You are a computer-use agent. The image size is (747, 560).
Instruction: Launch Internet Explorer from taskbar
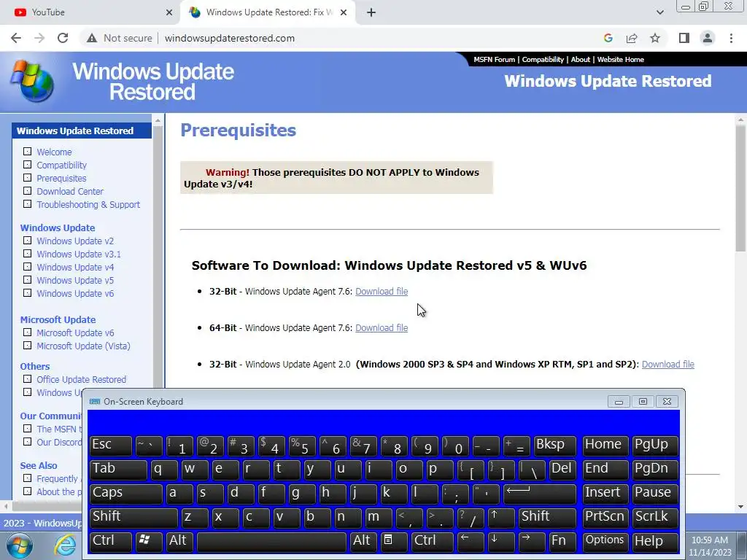click(65, 545)
